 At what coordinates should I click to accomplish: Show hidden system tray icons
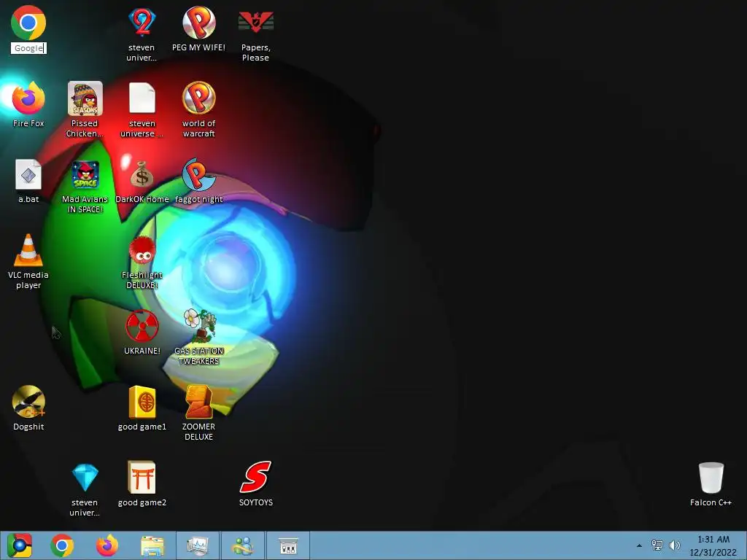point(639,545)
